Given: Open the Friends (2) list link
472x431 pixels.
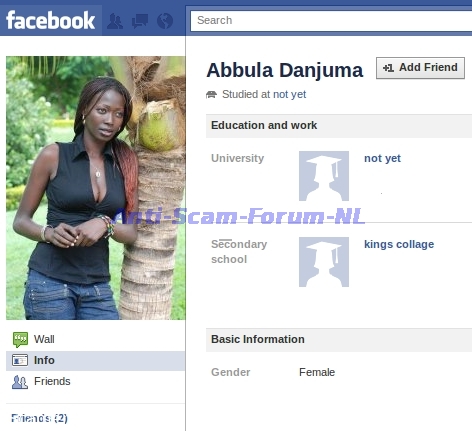Looking at the screenshot, I should (x=39, y=418).
